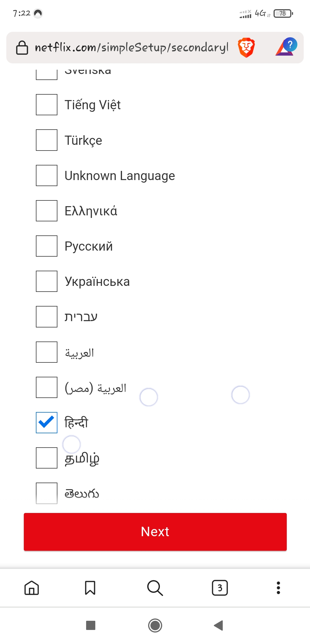
Task: Select the Українська checkbox
Action: click(46, 281)
